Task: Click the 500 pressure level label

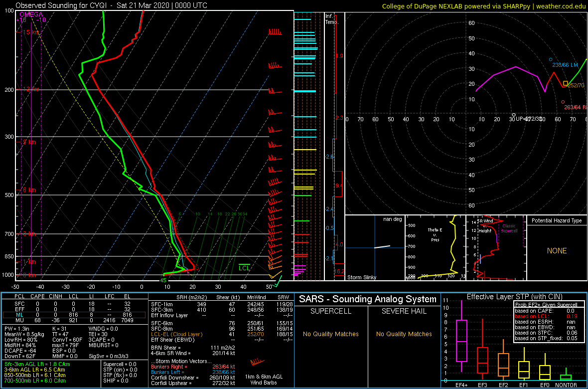Action: 8,195
